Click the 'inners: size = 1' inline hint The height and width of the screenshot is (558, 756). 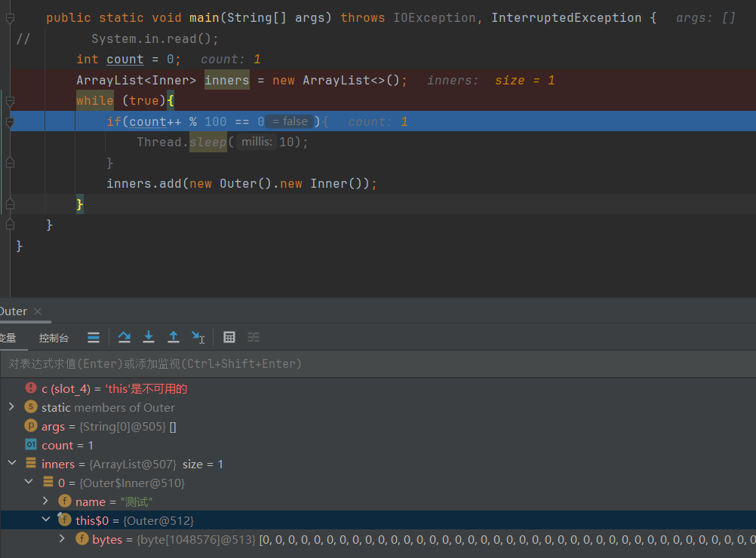pyautogui.click(x=491, y=80)
